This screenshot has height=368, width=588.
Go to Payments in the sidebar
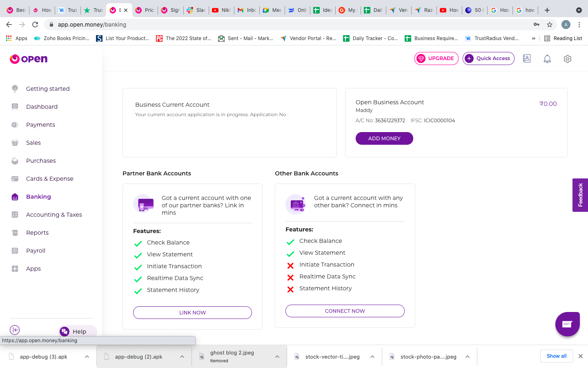(40, 125)
